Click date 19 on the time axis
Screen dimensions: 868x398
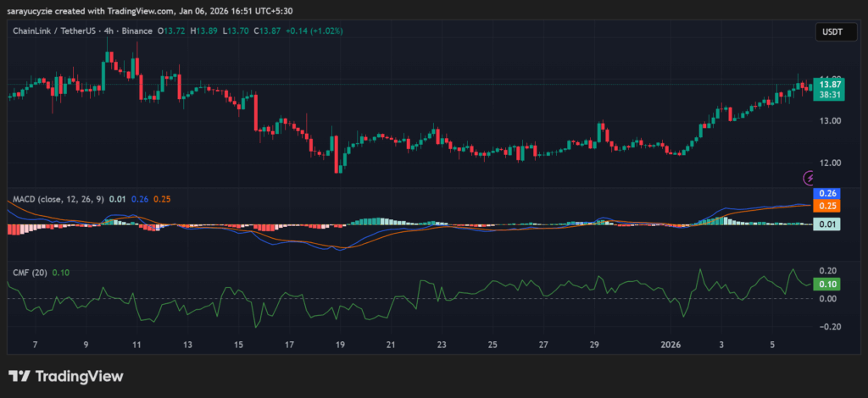[340, 345]
